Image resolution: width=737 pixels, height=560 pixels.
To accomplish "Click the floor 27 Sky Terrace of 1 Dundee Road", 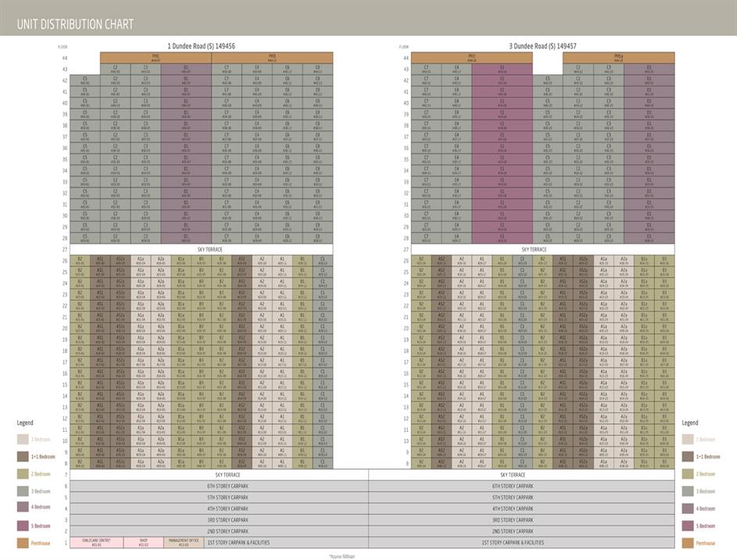I will pyautogui.click(x=211, y=249).
